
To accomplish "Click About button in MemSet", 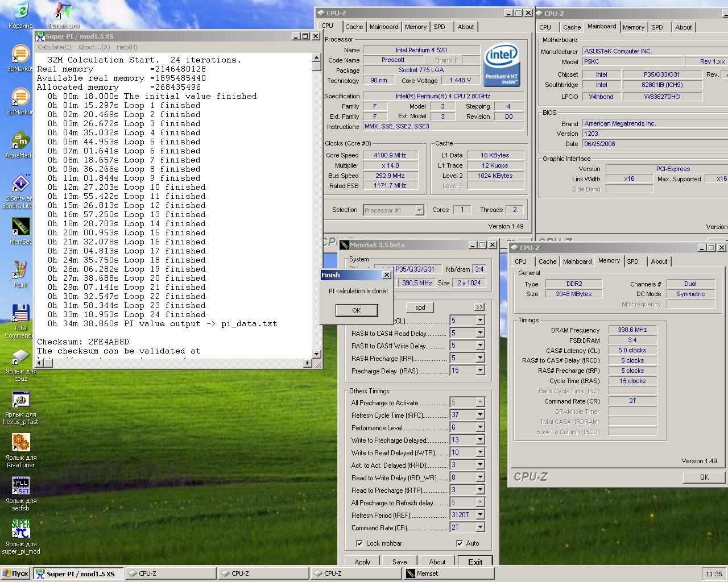I will click(x=437, y=562).
